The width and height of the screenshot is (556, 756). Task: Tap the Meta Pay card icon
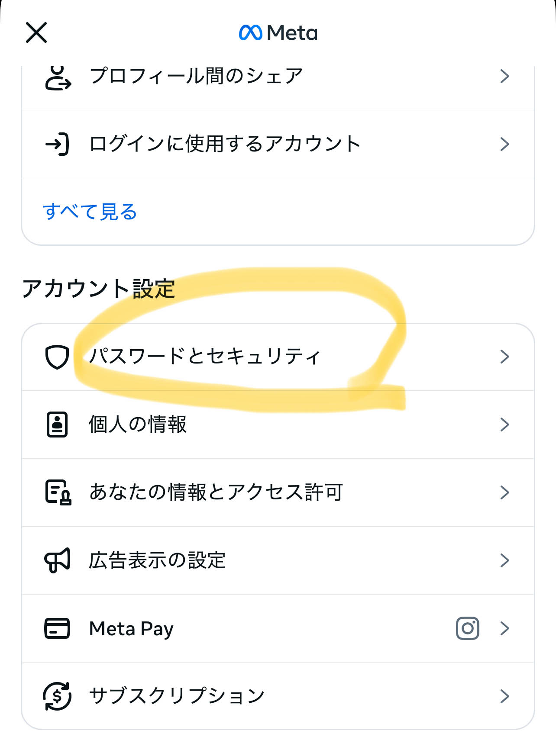coord(57,628)
